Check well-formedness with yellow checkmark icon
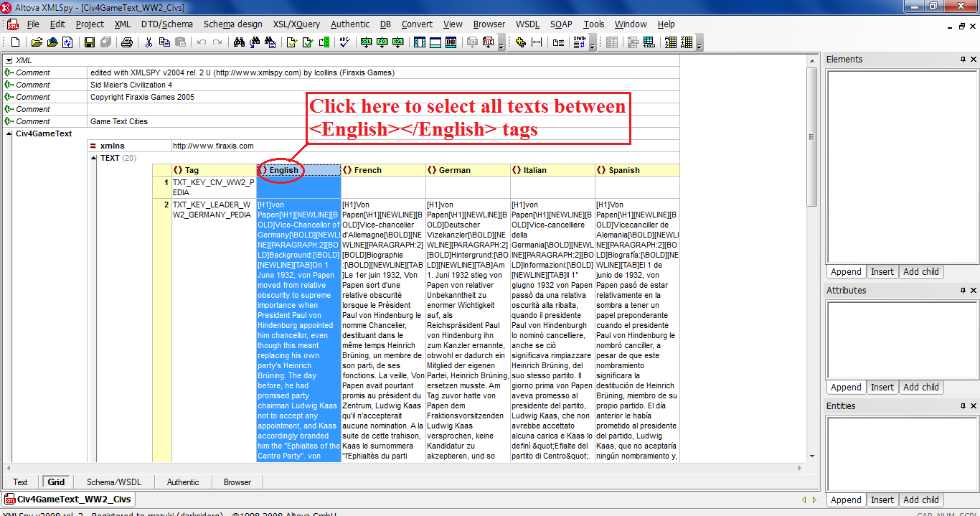The height and width of the screenshot is (516, 980). click(x=292, y=42)
